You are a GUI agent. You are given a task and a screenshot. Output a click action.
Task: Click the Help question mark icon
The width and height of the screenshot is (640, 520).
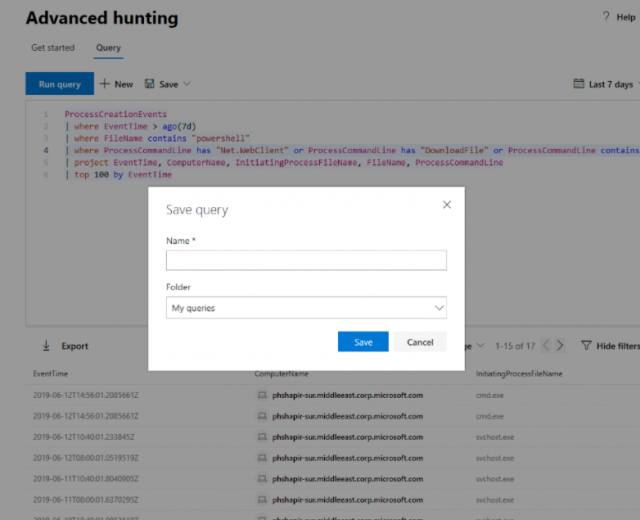(605, 17)
